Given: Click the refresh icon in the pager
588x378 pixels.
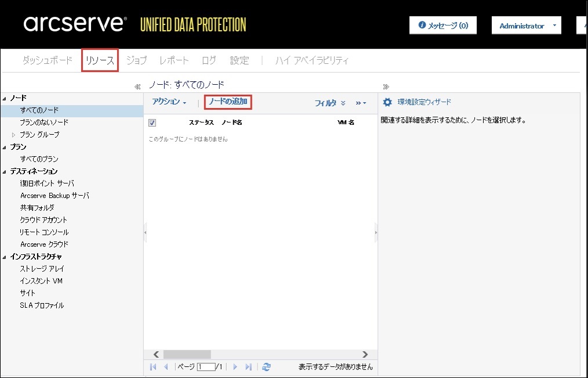Looking at the screenshot, I should point(266,367).
